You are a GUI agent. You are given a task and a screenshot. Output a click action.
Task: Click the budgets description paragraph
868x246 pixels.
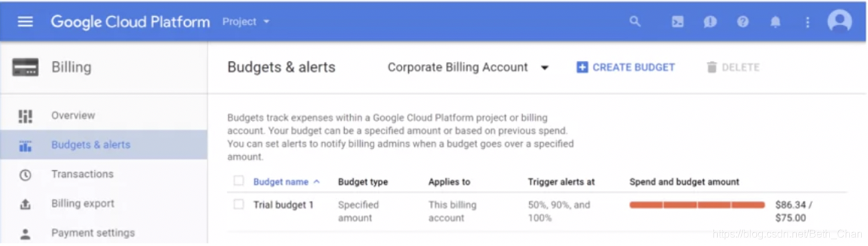click(400, 138)
